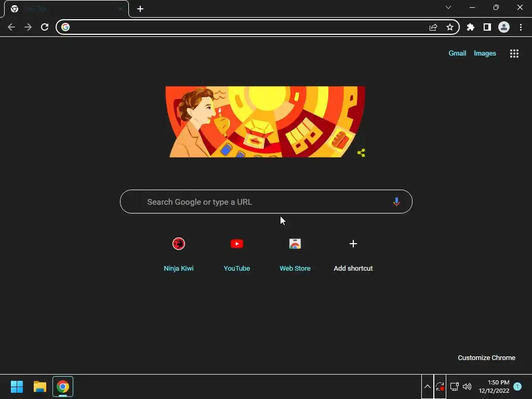
Task: Open a new tab with plus button
Action: [140, 9]
